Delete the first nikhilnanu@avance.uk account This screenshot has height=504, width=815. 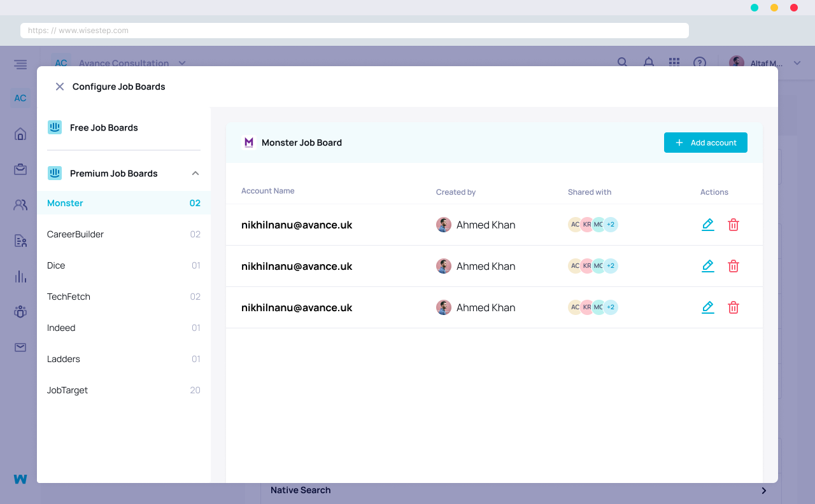coord(733,225)
